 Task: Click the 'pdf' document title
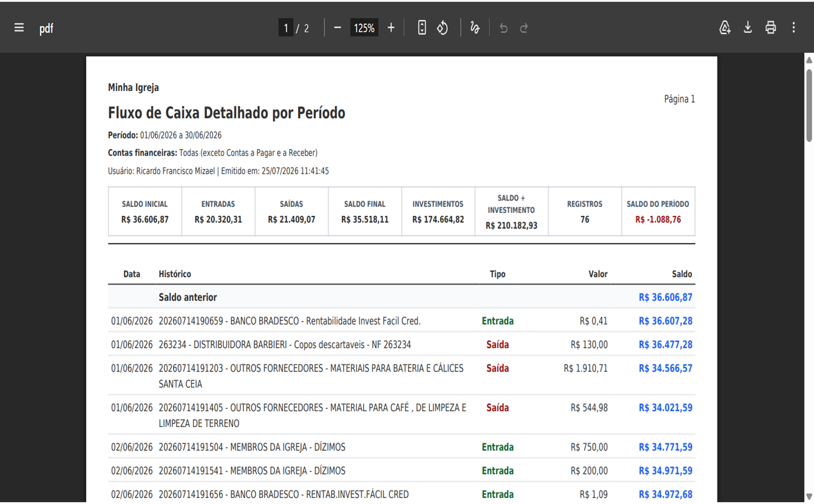pyautogui.click(x=46, y=29)
